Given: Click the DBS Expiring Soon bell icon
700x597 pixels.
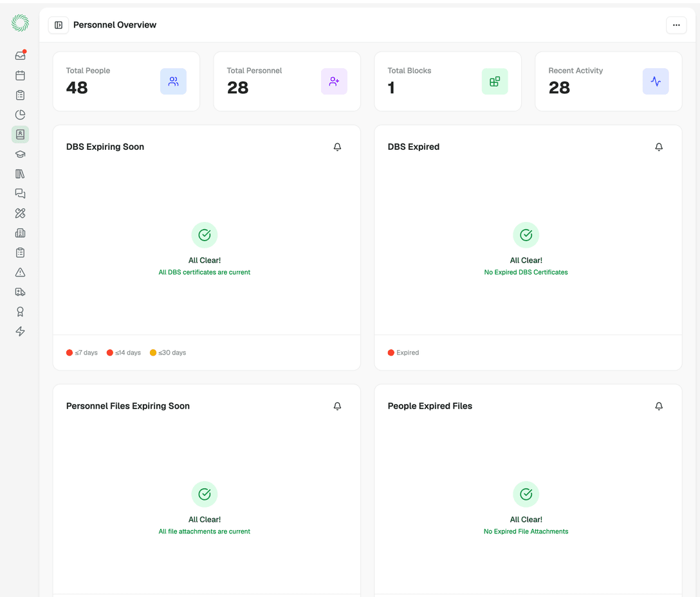Looking at the screenshot, I should tap(338, 147).
